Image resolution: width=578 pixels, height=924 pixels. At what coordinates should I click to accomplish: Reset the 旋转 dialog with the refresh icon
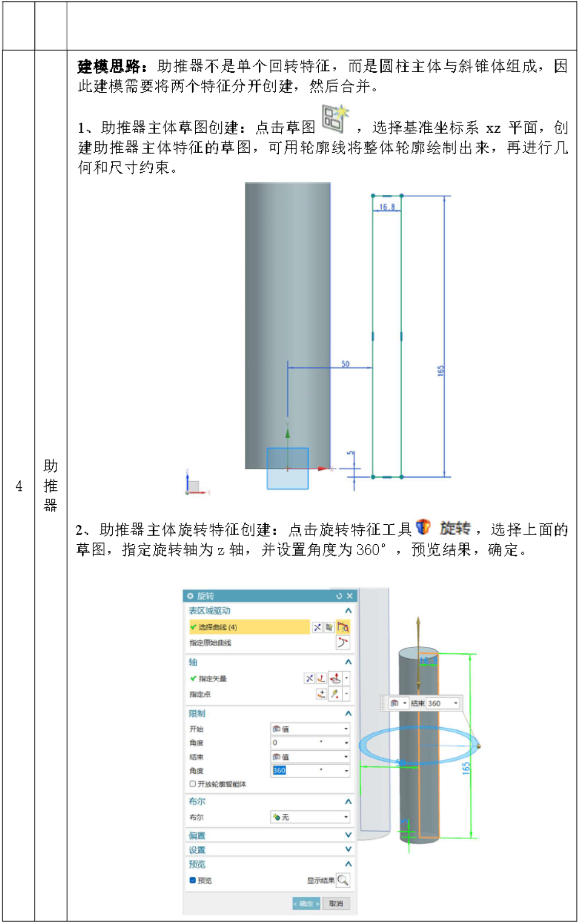pyautogui.click(x=339, y=596)
